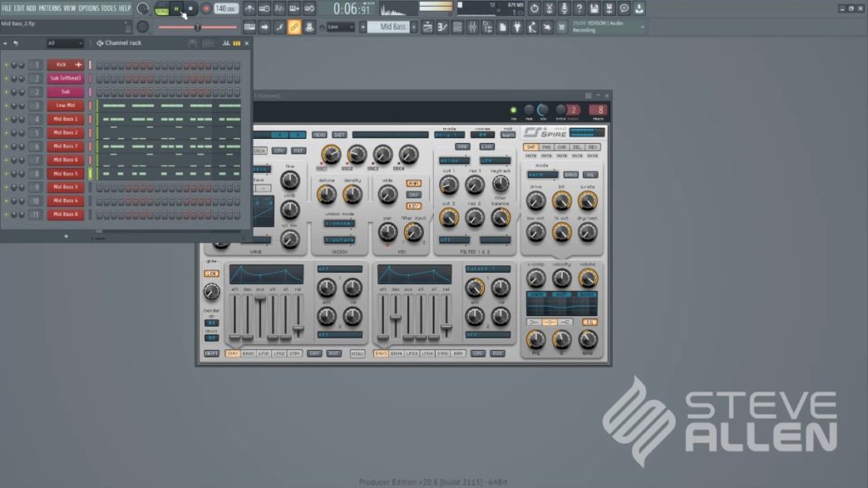Open Spire voices count dropdown
Image resolution: width=868 pixels, height=488 pixels.
tap(482, 135)
